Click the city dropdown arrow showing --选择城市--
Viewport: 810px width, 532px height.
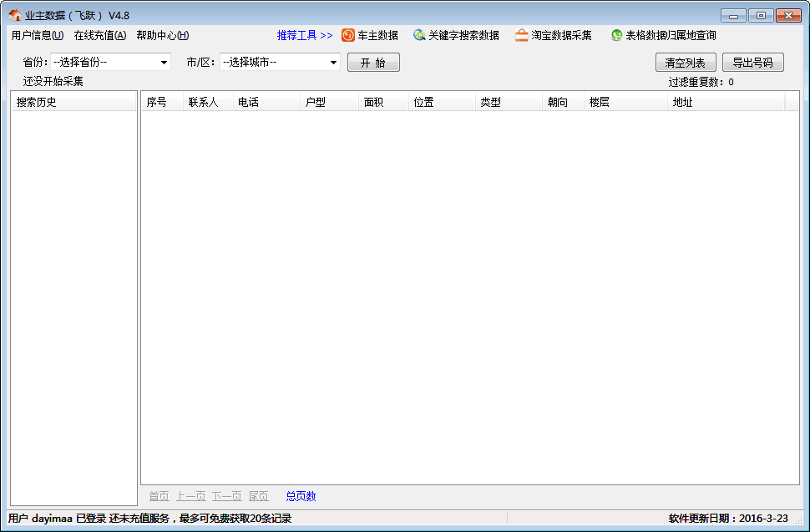[x=332, y=61]
